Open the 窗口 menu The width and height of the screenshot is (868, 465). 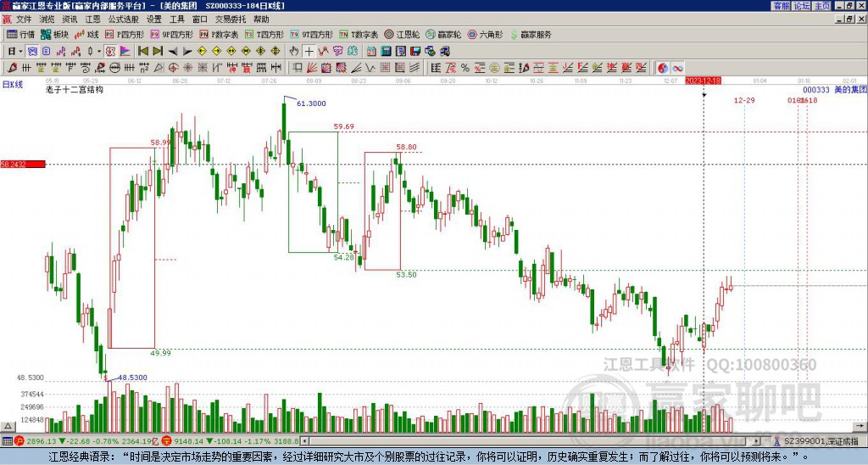point(200,20)
